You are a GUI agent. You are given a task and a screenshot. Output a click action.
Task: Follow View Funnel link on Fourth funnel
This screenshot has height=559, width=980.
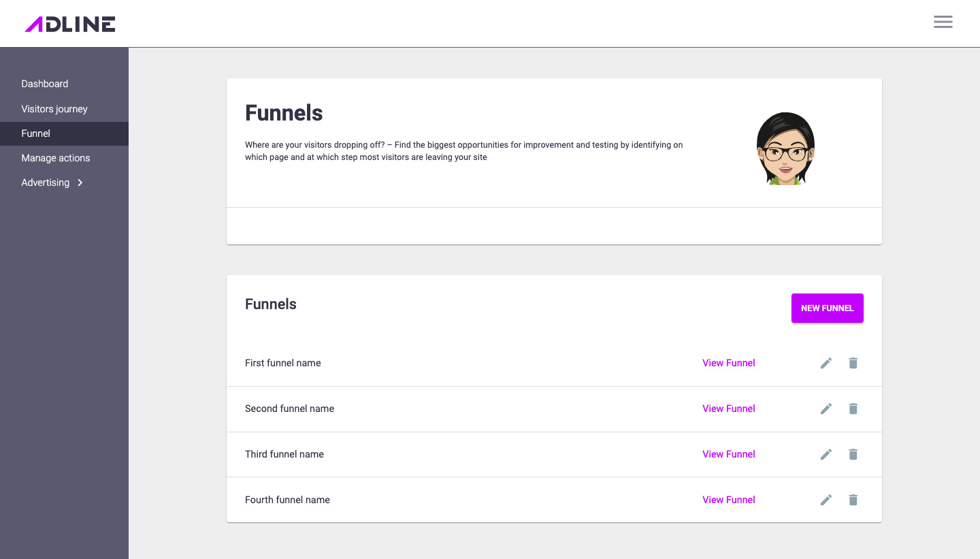tap(728, 500)
